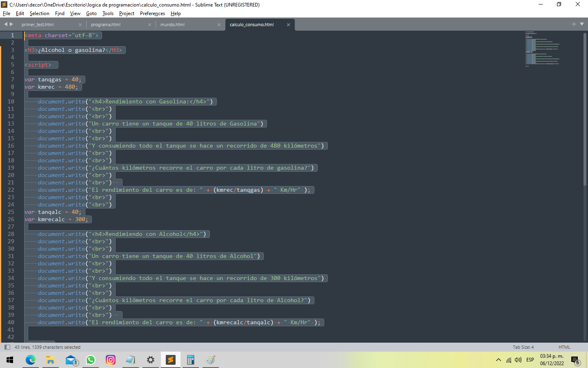This screenshot has width=588, height=368.
Task: Open the File menu
Action: (x=7, y=13)
